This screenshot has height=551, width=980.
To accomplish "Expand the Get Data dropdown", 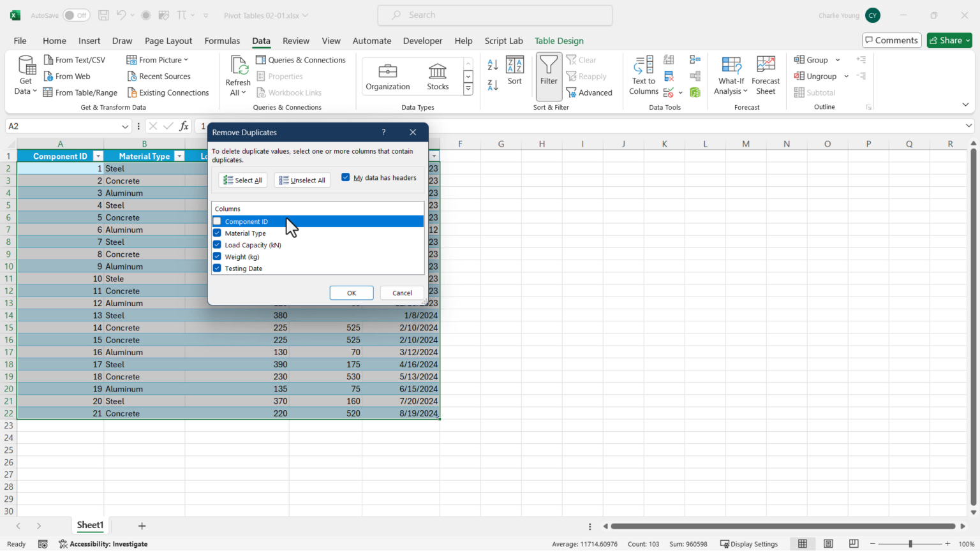I will pos(26,75).
